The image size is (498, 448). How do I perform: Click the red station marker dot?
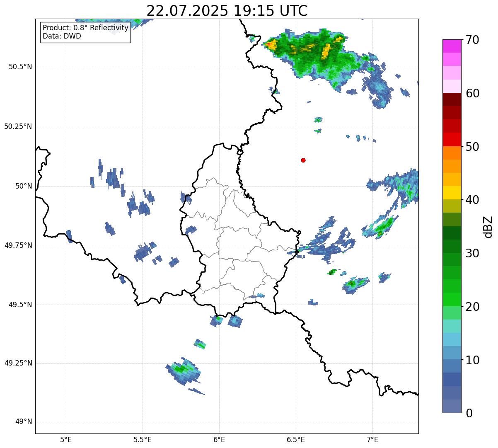click(303, 160)
